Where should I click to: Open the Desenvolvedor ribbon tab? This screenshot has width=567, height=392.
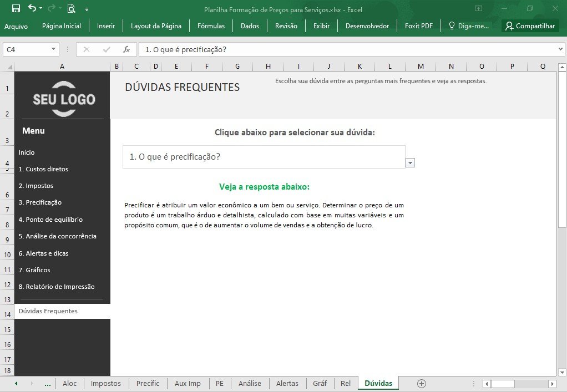click(x=367, y=26)
